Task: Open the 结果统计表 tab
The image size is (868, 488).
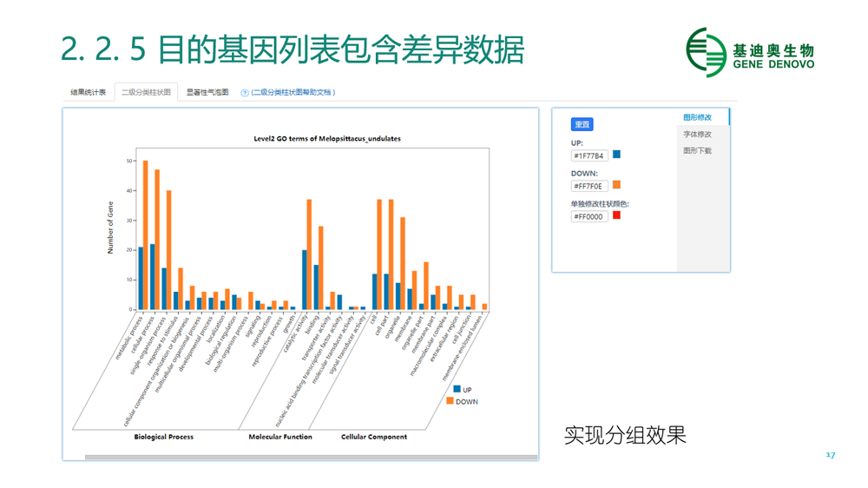Action: (88, 93)
